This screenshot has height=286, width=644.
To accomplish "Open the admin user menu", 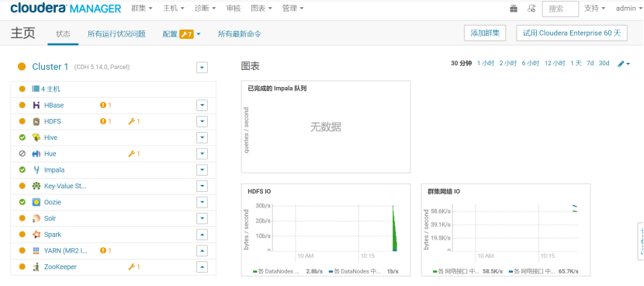I will 628,9.
